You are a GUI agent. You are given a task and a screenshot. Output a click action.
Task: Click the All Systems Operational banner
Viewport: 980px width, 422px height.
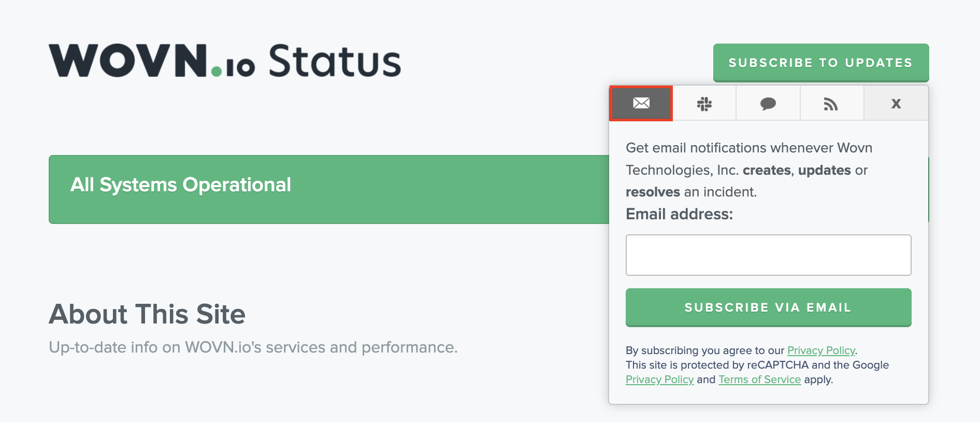tap(180, 185)
